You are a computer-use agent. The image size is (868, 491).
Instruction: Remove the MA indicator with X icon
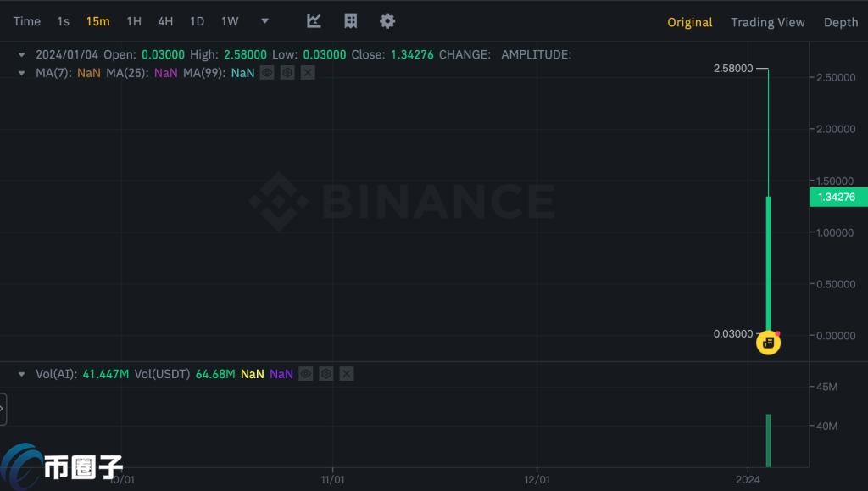[308, 73]
